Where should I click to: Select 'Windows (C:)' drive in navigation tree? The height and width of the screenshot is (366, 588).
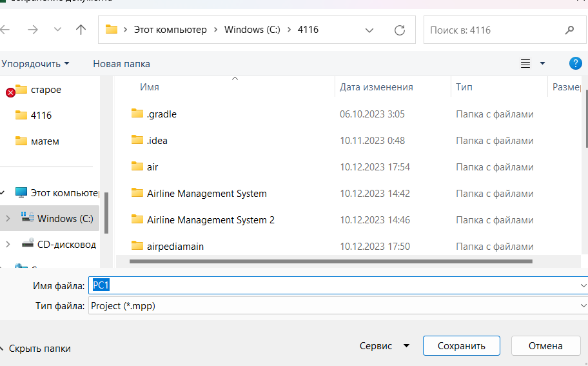click(x=65, y=218)
